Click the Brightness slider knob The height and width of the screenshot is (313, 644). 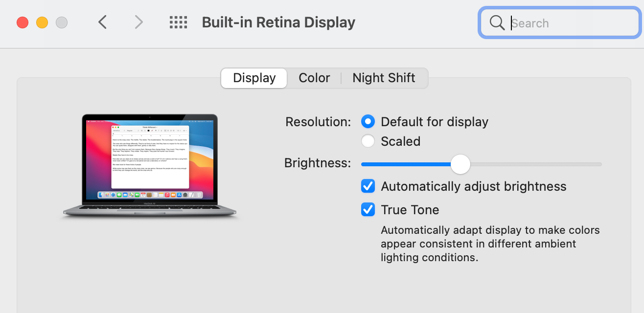(460, 164)
